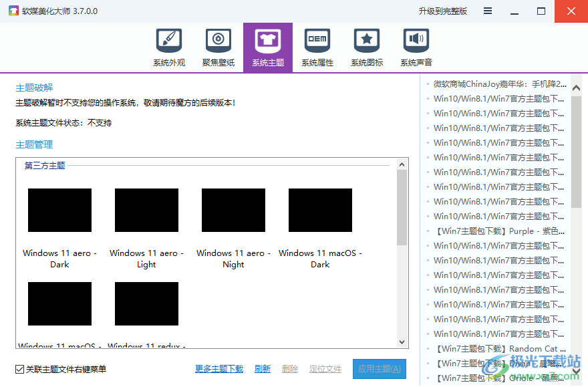Select the Windows 11 aero Dark thumbnail
Image resolution: width=588 pixels, height=387 pixels.
(59, 210)
